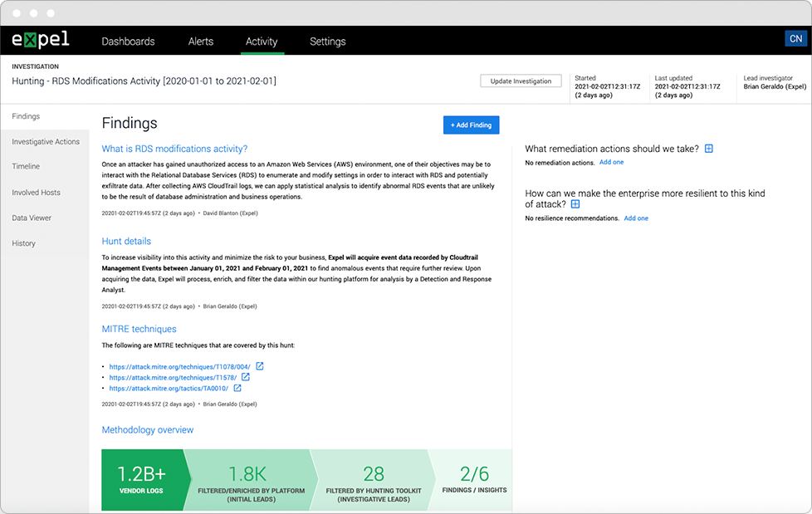Screen dimensions: 812x514
Task: Click the Expel logo
Action: point(41,40)
